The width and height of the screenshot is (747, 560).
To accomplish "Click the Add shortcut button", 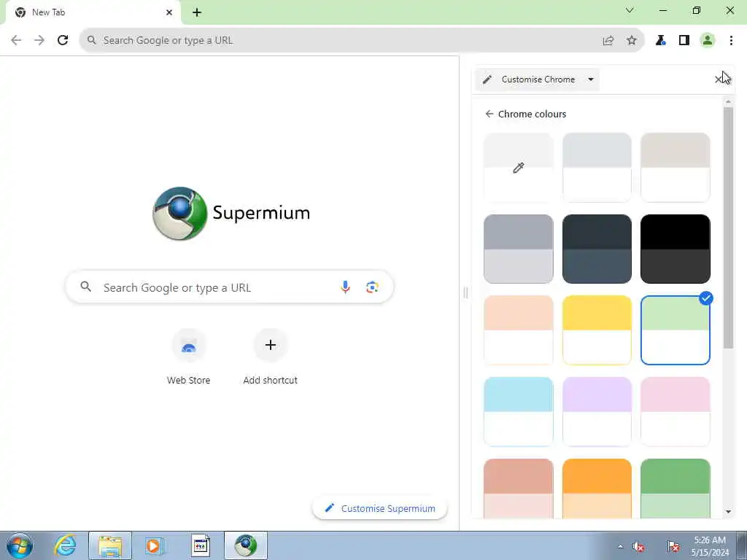I will point(270,357).
